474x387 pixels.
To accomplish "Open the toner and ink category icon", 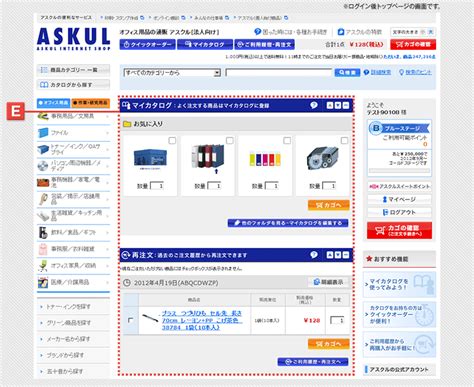I will [x=43, y=149].
